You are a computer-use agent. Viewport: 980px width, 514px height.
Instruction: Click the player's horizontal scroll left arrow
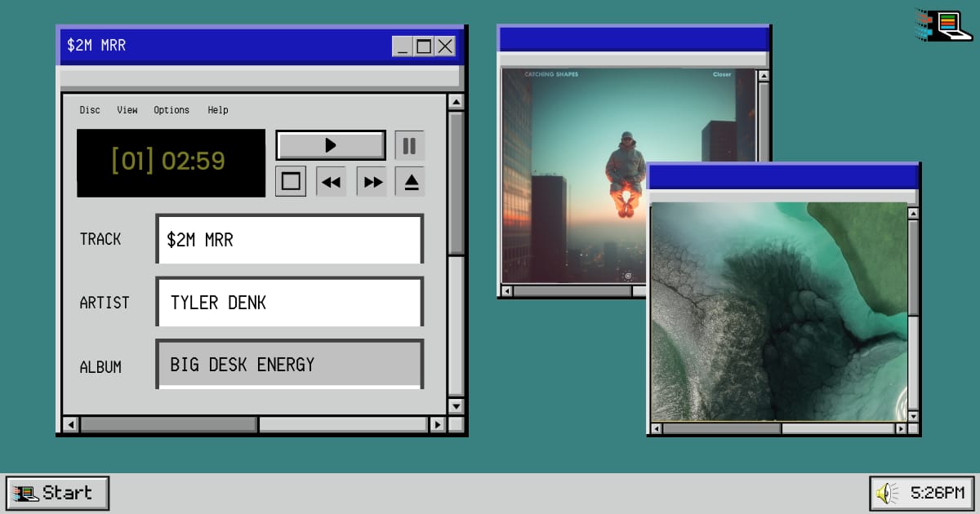pos(70,425)
